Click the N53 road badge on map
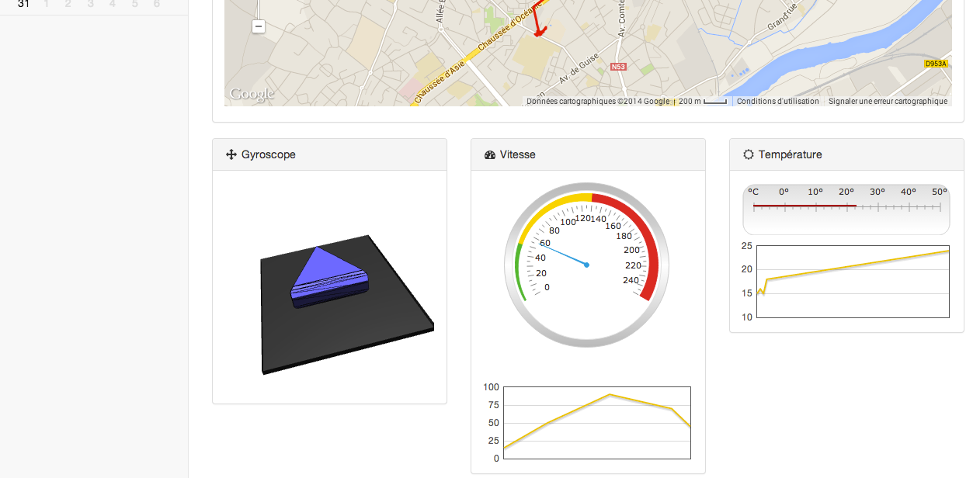This screenshot has width=980, height=478. coord(618,67)
